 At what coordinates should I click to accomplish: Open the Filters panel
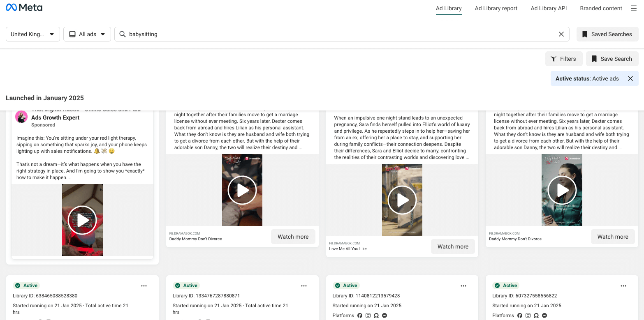coord(563,59)
